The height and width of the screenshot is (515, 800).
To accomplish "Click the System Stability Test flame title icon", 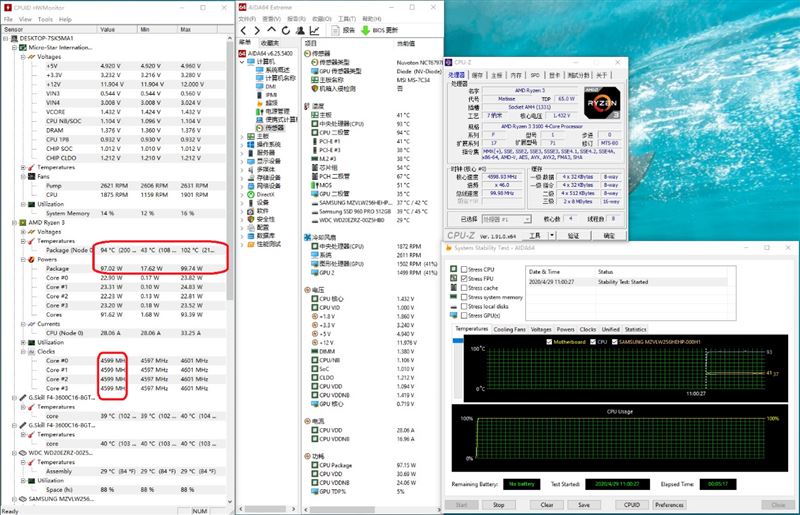I will tap(449, 248).
